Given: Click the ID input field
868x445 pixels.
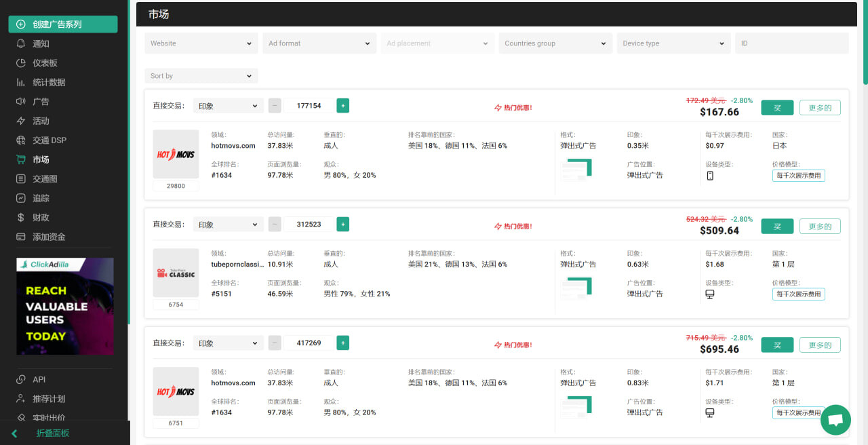Looking at the screenshot, I should point(791,43).
